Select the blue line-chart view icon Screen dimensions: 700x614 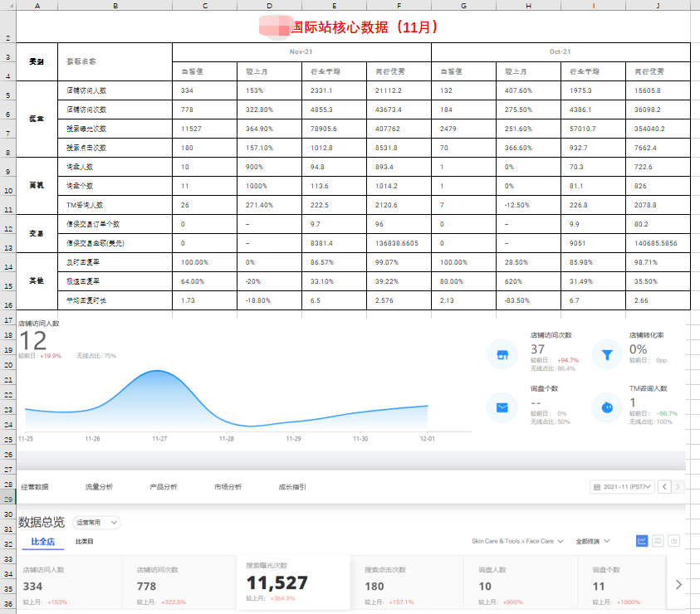pyautogui.click(x=642, y=541)
